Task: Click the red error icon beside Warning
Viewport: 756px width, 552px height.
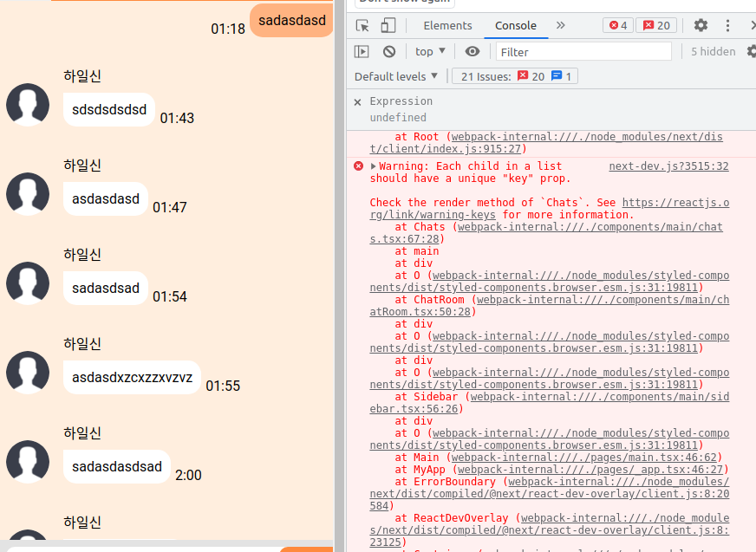Action: [358, 166]
